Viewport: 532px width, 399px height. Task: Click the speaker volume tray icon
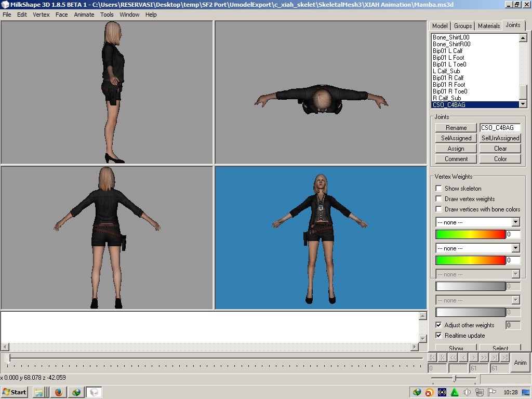tap(468, 392)
